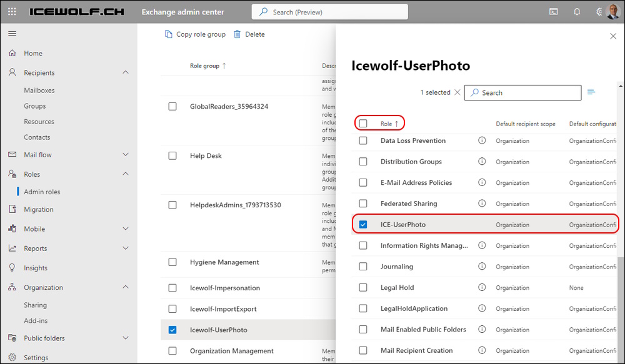This screenshot has height=364, width=625.
Task: Click the Home house icon
Action: tap(12, 53)
